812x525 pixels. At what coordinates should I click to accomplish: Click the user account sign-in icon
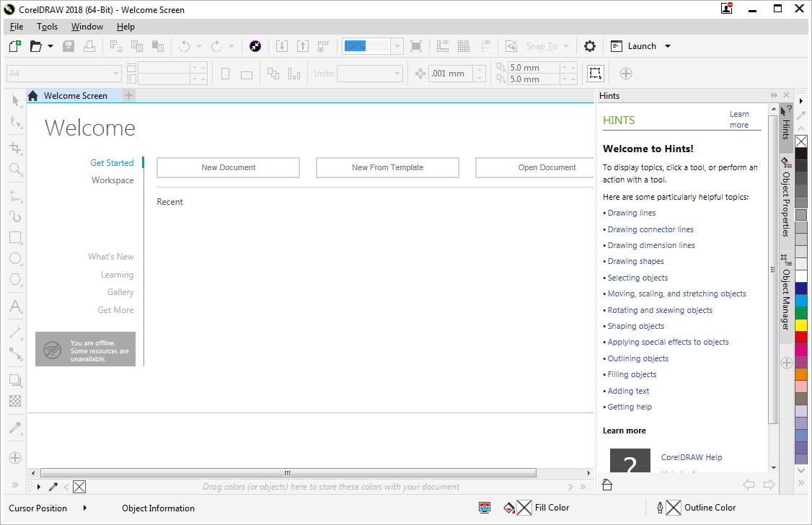click(x=727, y=8)
